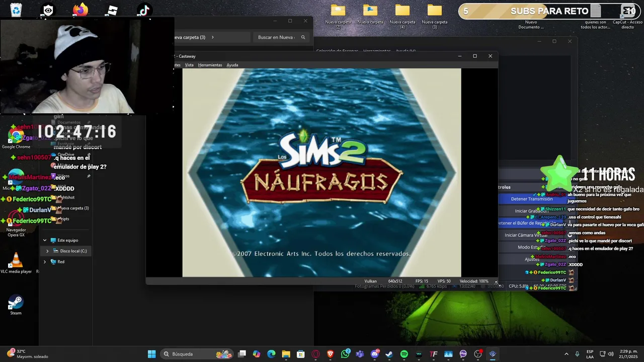The image size is (644, 362).
Task: Click the microphone tray icon
Action: click(577, 354)
